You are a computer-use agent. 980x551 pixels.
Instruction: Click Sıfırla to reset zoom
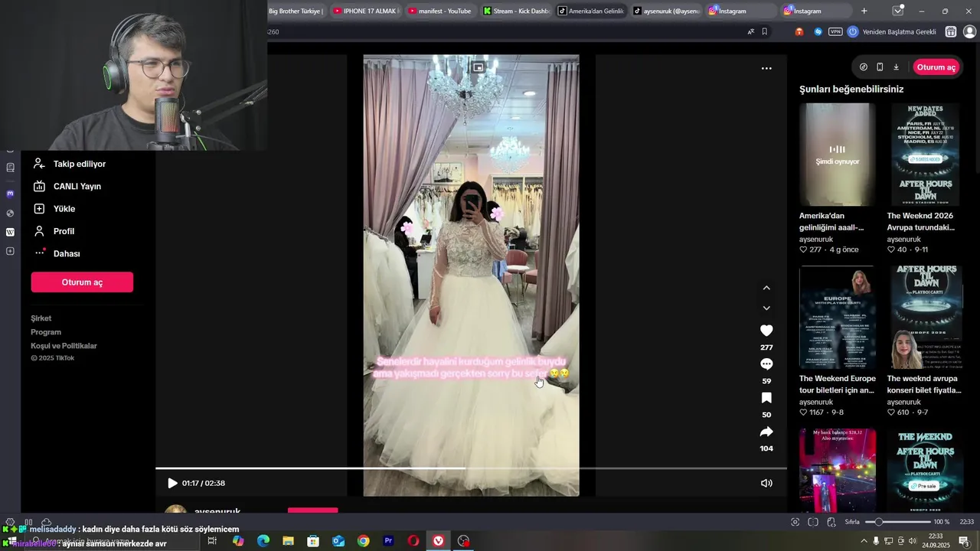[x=852, y=522]
